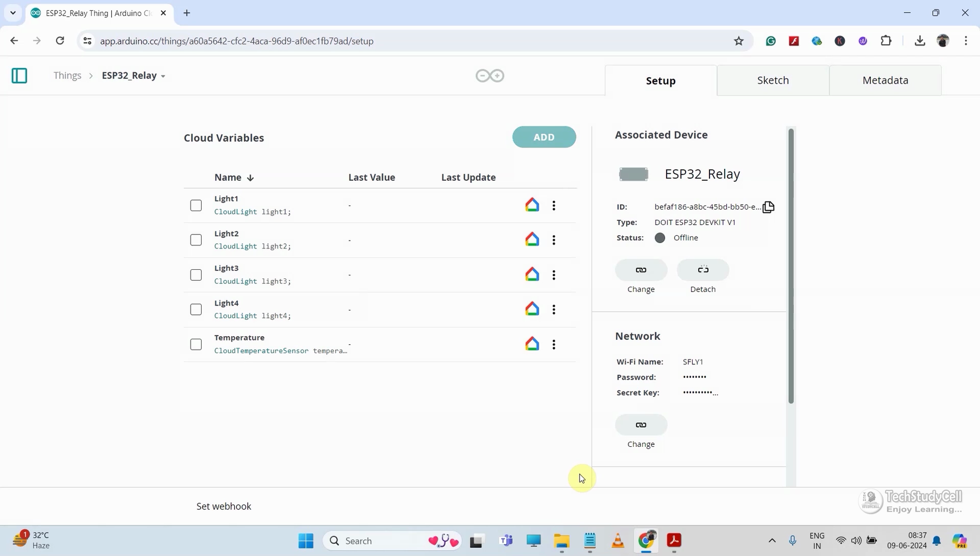Toggle the Name column sort arrow

point(250,178)
